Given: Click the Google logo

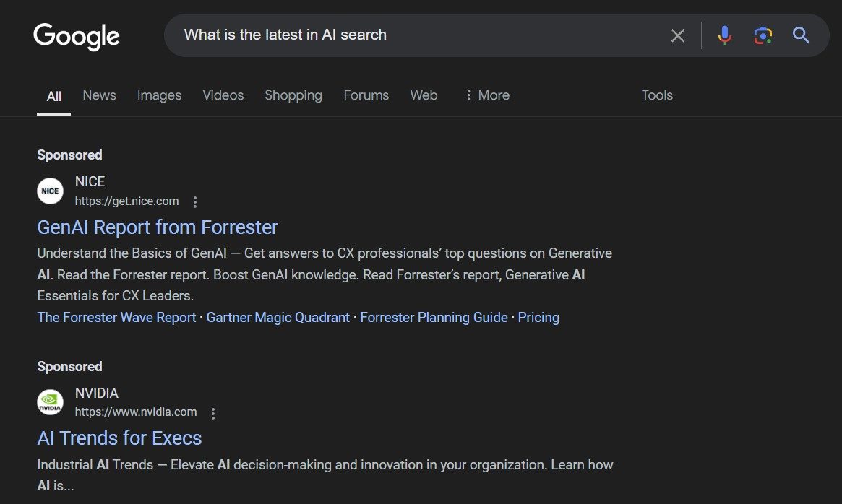Looking at the screenshot, I should pos(77,37).
